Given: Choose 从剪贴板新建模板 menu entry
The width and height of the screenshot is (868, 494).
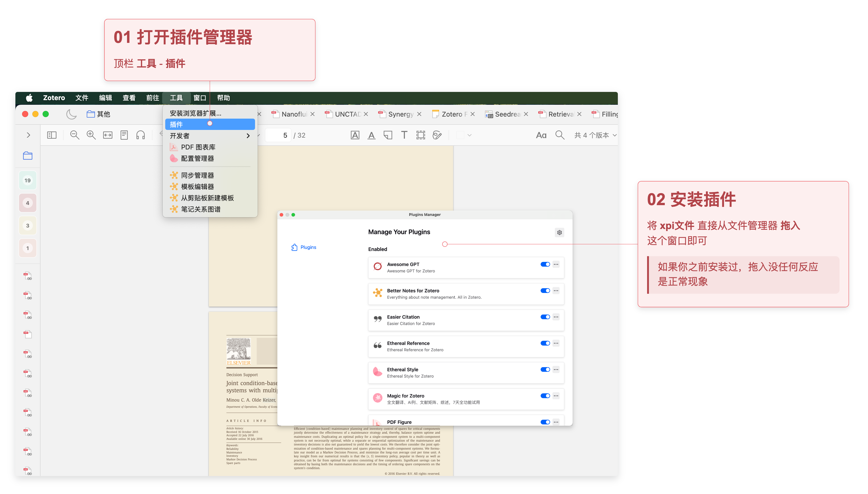Looking at the screenshot, I should pos(210,198).
